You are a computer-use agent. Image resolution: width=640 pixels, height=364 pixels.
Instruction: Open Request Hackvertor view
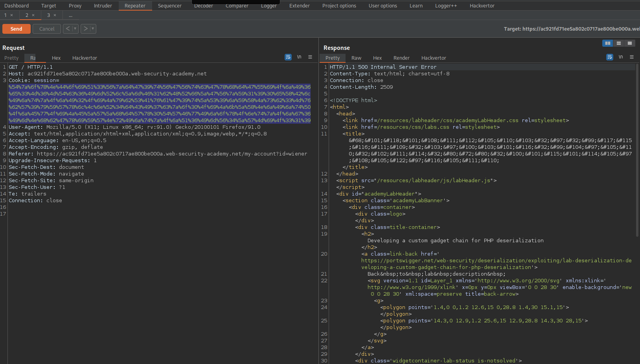pyautogui.click(x=85, y=58)
